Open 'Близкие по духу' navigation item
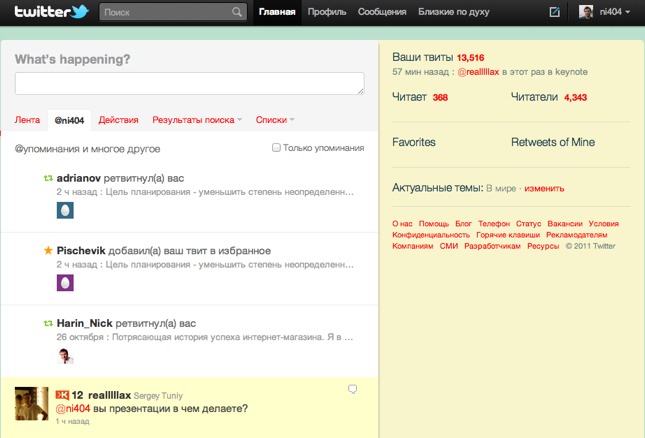 (454, 12)
